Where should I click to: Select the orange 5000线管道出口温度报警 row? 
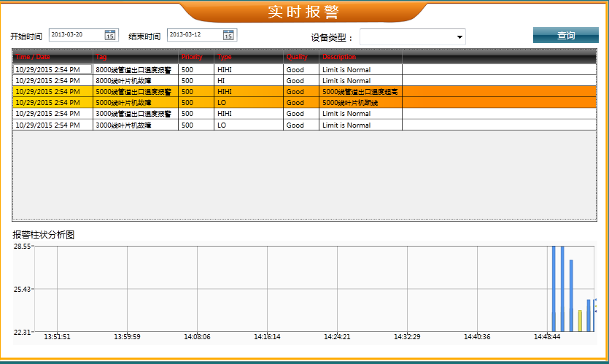[x=135, y=92]
